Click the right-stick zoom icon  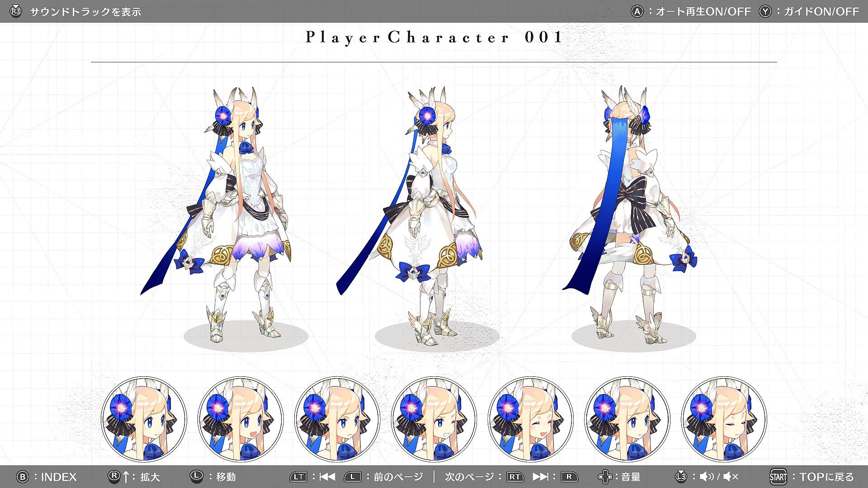click(114, 476)
